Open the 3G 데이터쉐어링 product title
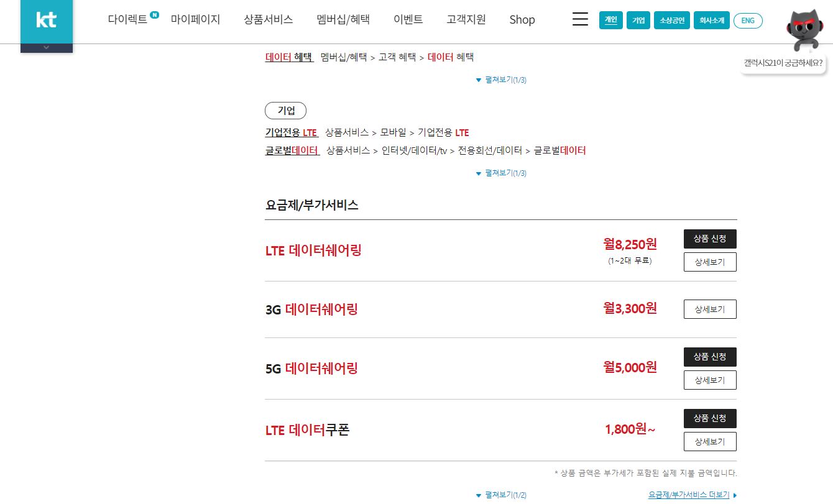833x504 pixels. click(311, 309)
